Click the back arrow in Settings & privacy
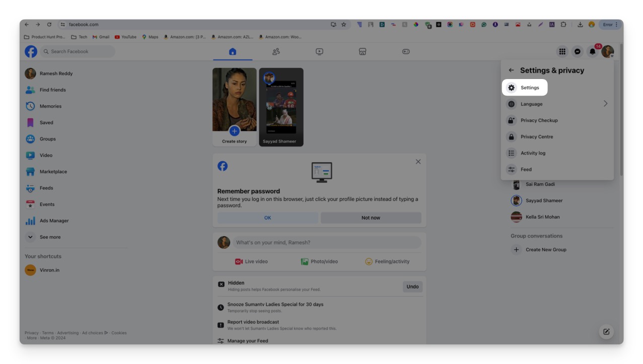This screenshot has width=643, height=364. coord(511,70)
